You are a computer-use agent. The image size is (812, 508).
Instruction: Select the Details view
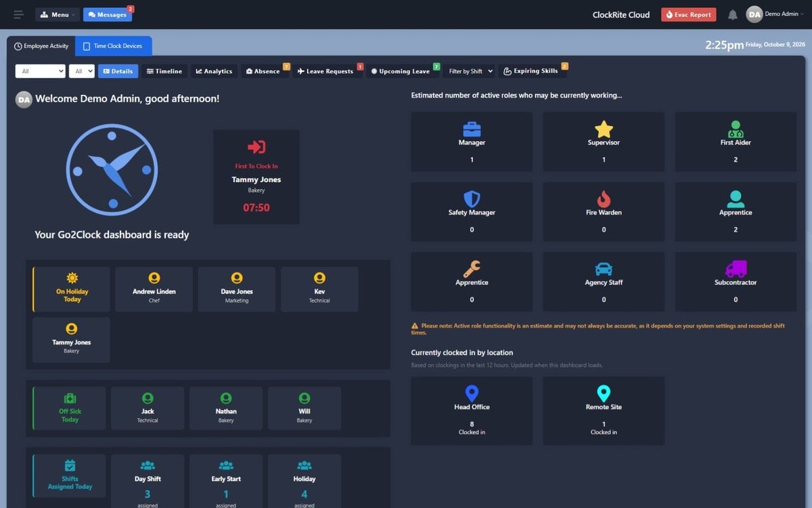pos(118,71)
